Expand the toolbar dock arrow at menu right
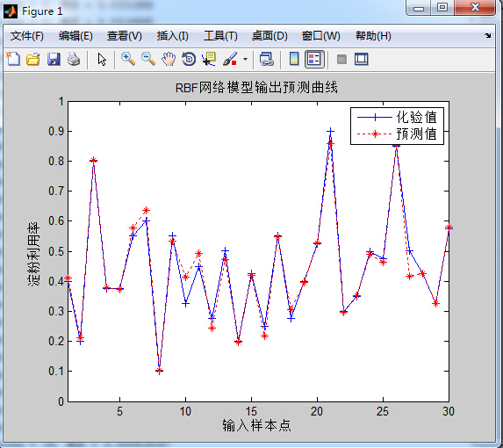Viewport: 503px width, 448px height. (x=487, y=36)
